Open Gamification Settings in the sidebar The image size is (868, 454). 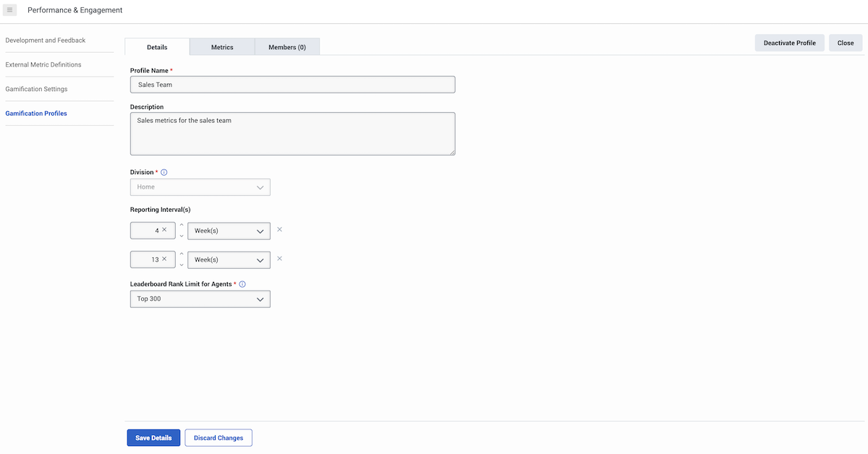point(36,88)
